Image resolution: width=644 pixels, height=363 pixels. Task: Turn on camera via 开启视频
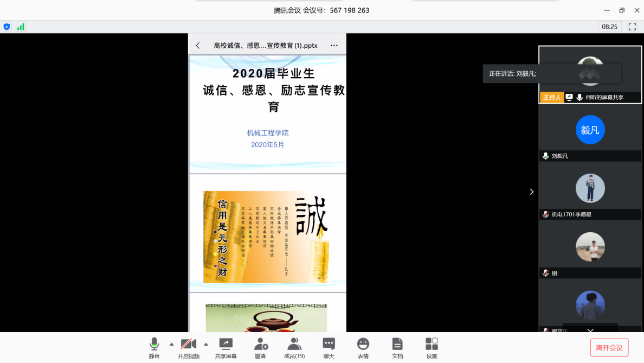(188, 347)
